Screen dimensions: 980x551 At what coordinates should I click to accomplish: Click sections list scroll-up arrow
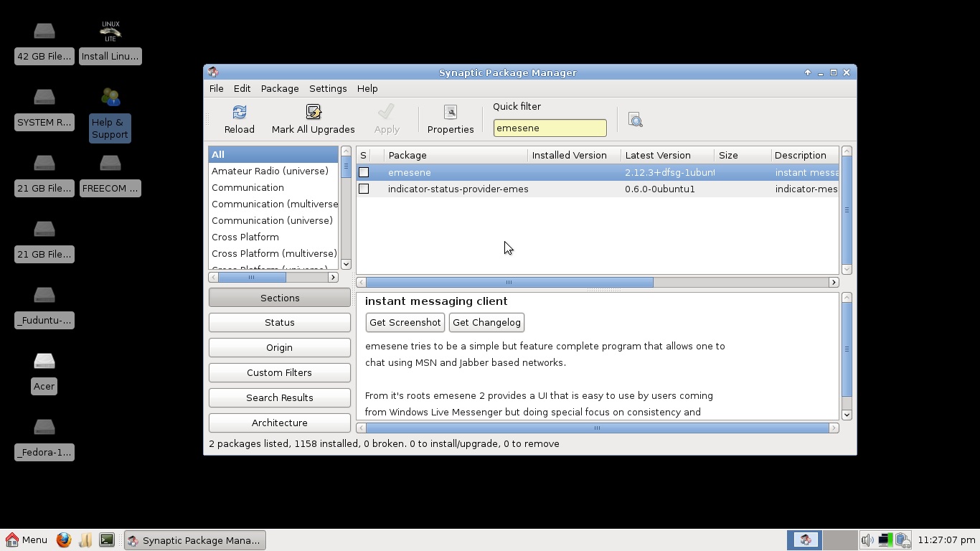pyautogui.click(x=346, y=151)
